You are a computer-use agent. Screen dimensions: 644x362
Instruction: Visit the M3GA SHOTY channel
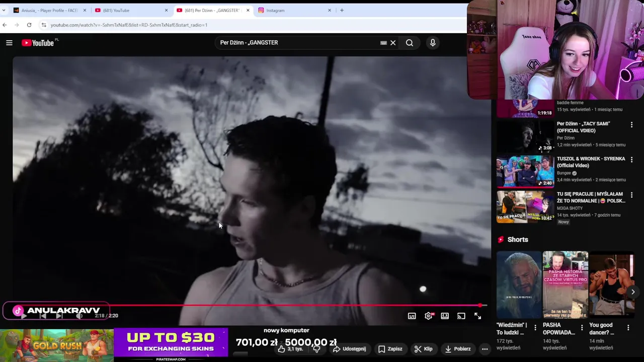(570, 208)
